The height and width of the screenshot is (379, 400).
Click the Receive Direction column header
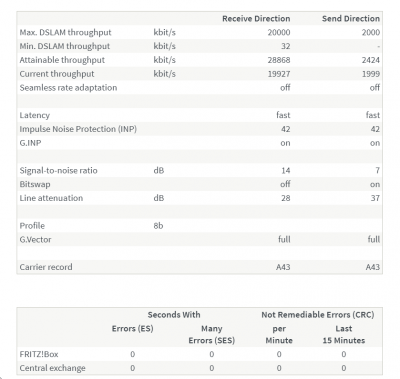click(x=256, y=19)
